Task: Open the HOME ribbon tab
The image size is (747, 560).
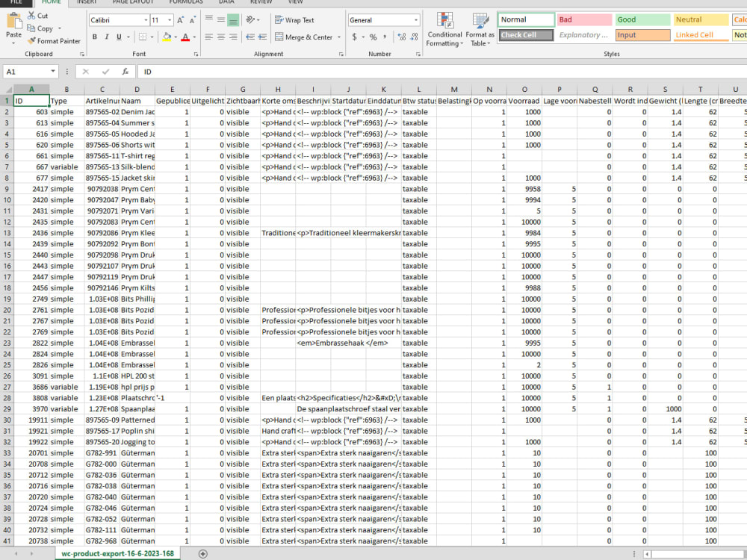Action: [x=52, y=2]
